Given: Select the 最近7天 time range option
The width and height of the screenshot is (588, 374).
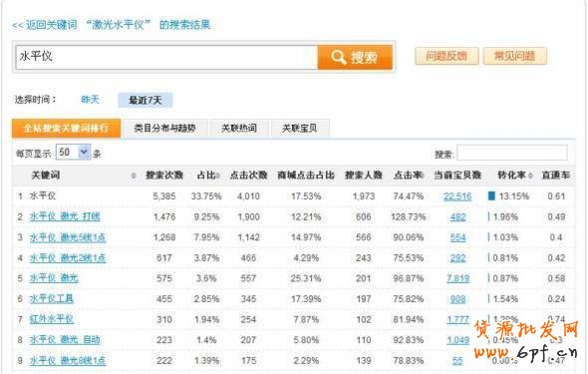Looking at the screenshot, I should tap(146, 100).
